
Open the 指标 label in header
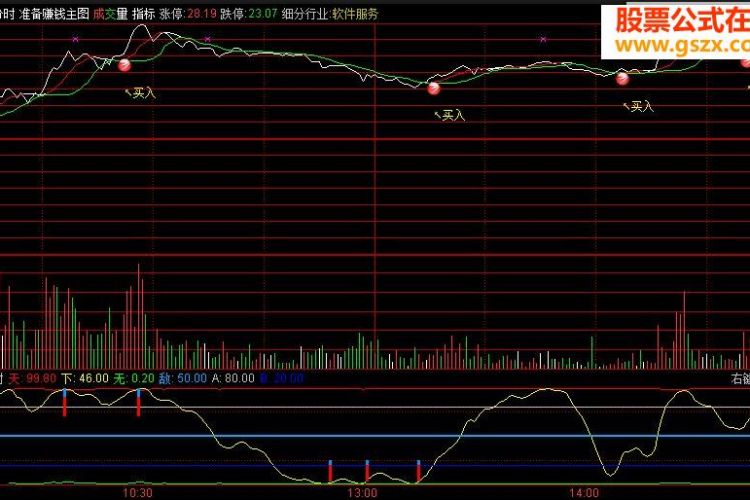pyautogui.click(x=143, y=14)
